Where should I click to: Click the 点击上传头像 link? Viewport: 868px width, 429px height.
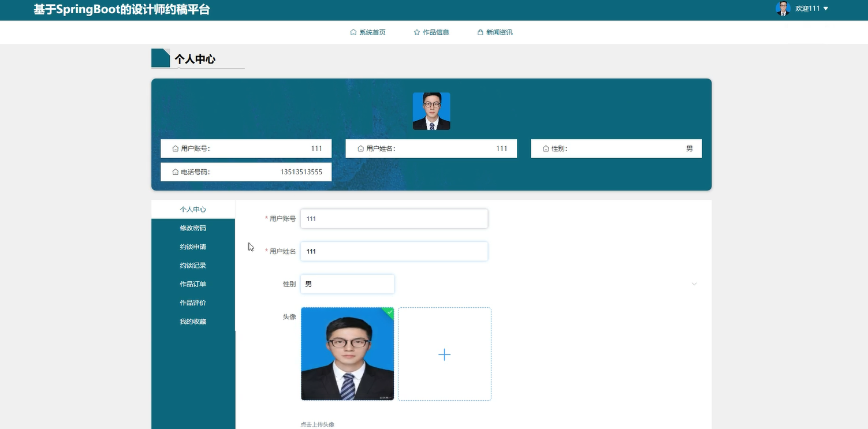(317, 423)
